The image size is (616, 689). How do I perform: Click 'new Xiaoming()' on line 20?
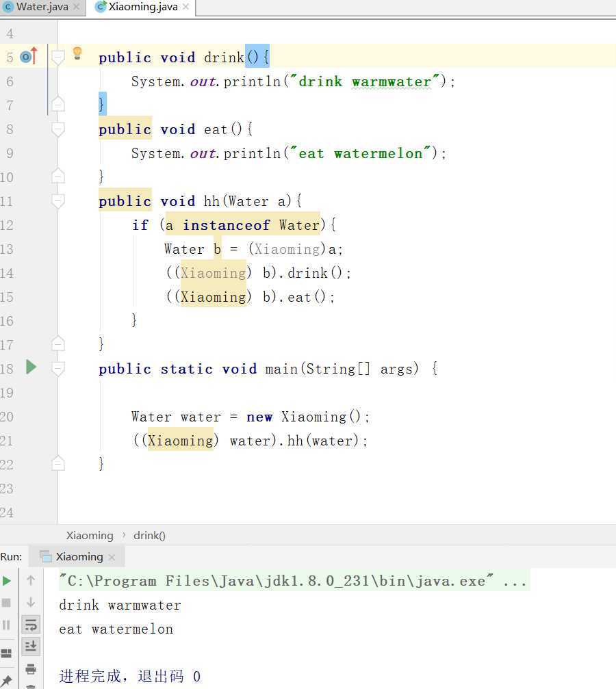pyautogui.click(x=304, y=417)
